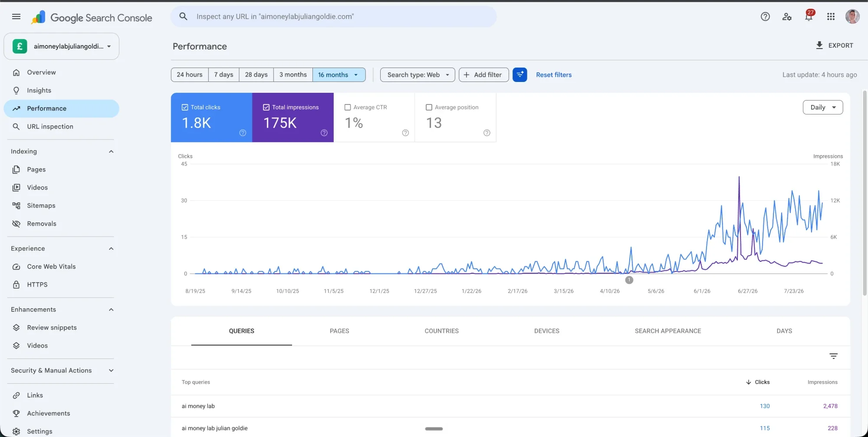Open the sidebar Videos item under Indexing
868x437 pixels.
click(x=61, y=188)
